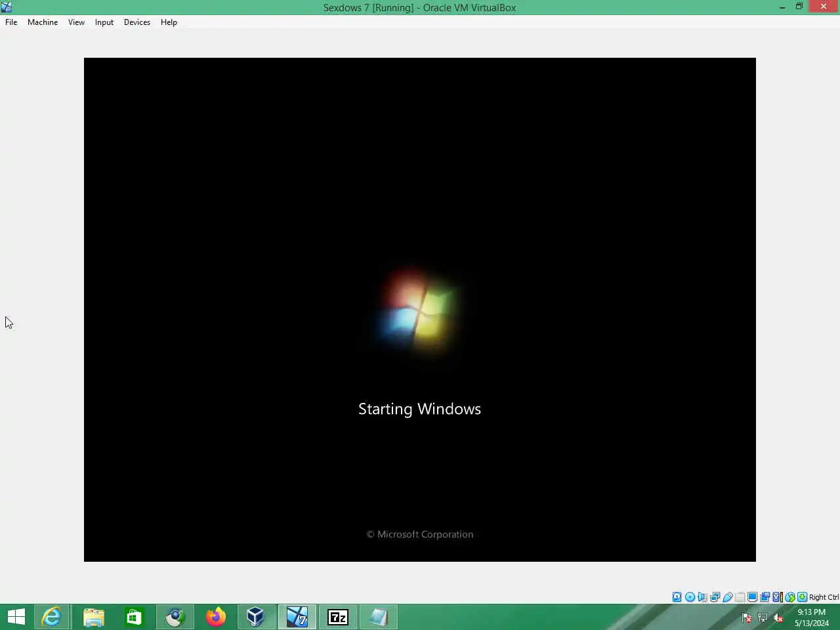Close the Sexdows 7 VM window
Screen dimensions: 840x630
click(x=824, y=7)
